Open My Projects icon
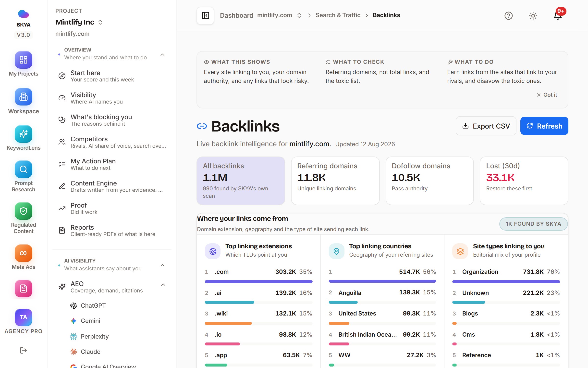 coord(23,60)
